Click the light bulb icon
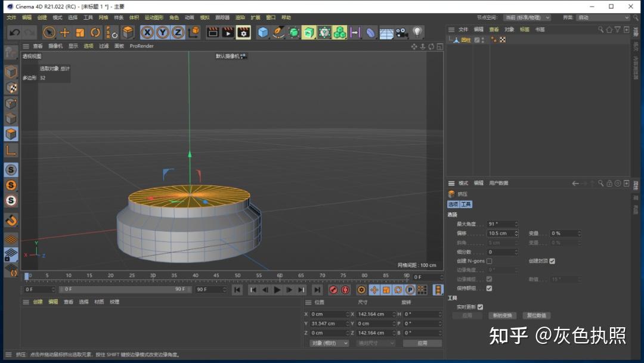Viewport: 644px width, 363px height. 417,32
